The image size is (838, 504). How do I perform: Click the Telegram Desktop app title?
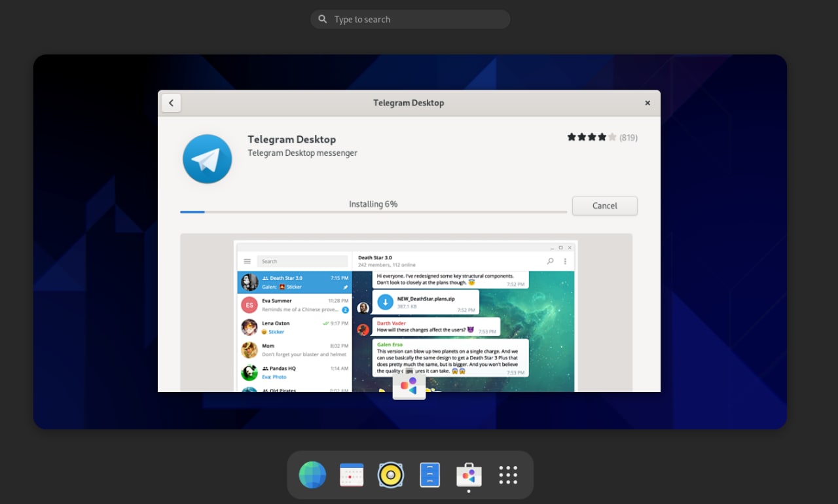(x=292, y=139)
